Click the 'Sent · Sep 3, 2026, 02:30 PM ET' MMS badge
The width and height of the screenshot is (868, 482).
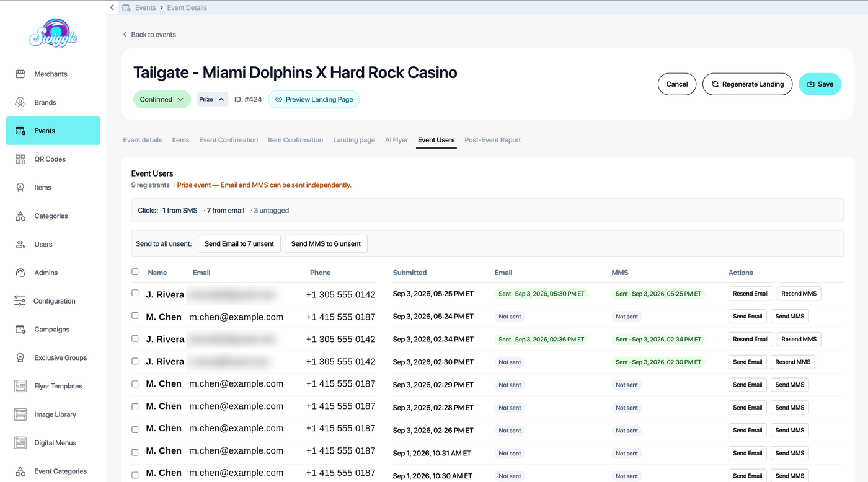pyautogui.click(x=658, y=362)
